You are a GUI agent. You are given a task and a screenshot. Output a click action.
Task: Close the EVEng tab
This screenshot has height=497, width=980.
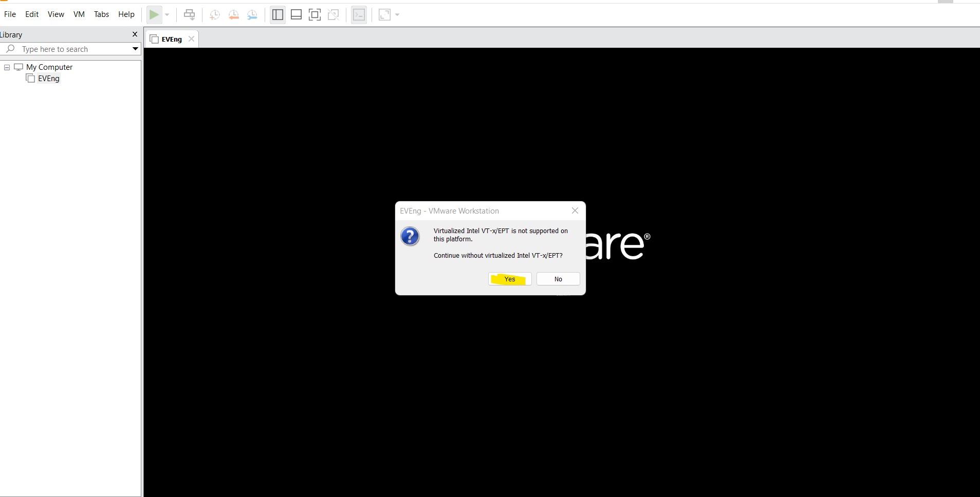[191, 39]
